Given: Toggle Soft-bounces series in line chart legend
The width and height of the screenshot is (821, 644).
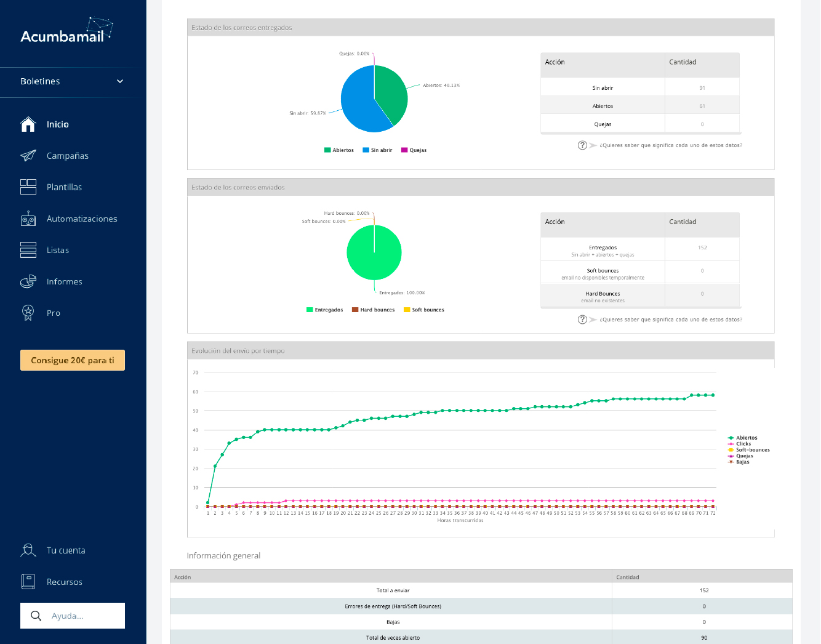Looking at the screenshot, I should 749,450.
